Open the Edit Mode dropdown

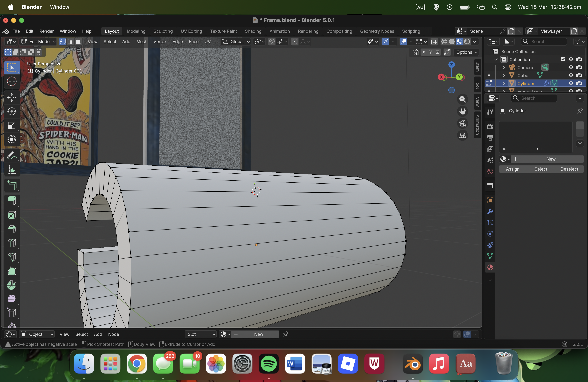(x=38, y=42)
